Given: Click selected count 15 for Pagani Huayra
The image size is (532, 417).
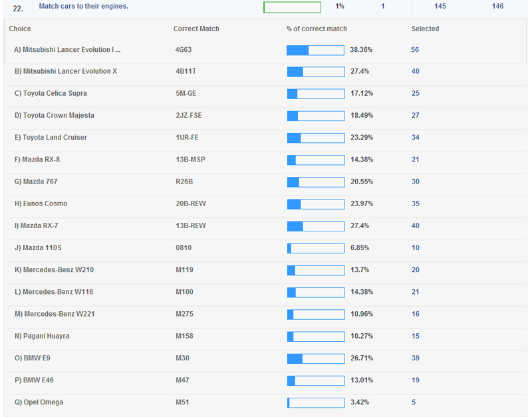Looking at the screenshot, I should click(x=415, y=336).
